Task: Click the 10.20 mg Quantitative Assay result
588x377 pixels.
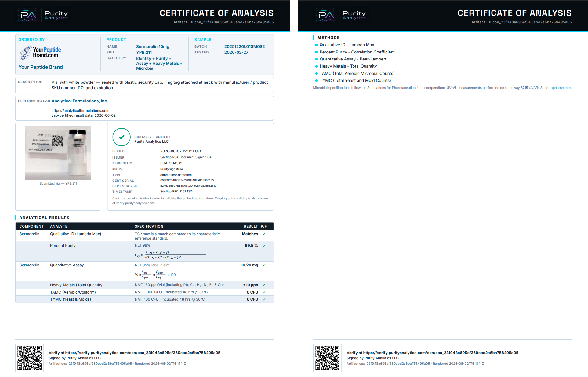Action: pyautogui.click(x=249, y=265)
